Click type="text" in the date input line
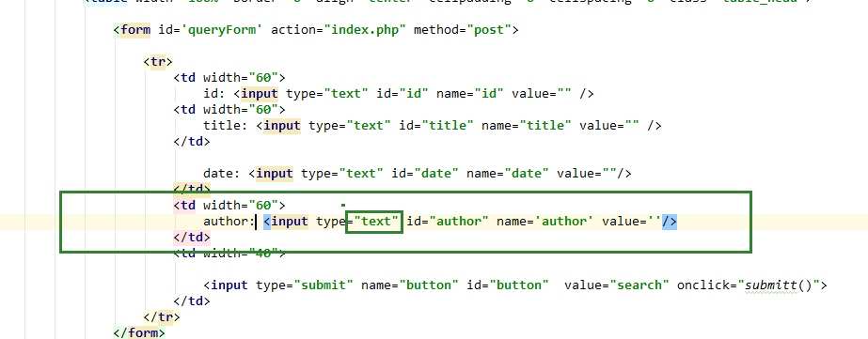The height and width of the screenshot is (339, 868). coord(342,173)
